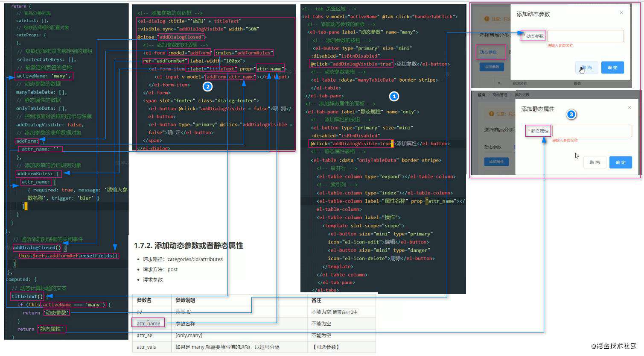644x356 pixels.
Task: Click the this.$refs.addFormRef.resetFields() line
Action: point(68,256)
